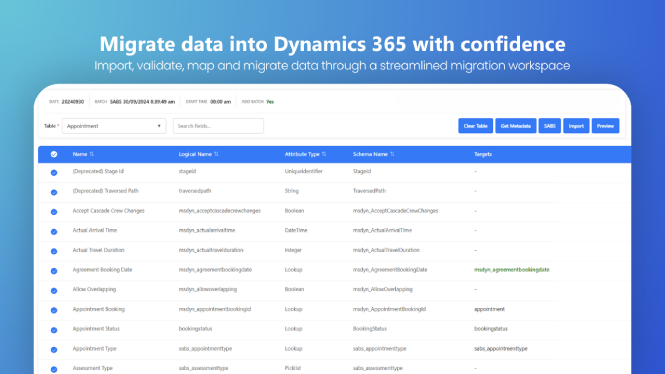Select the 'Allow Overlapping' name cell

coord(94,289)
